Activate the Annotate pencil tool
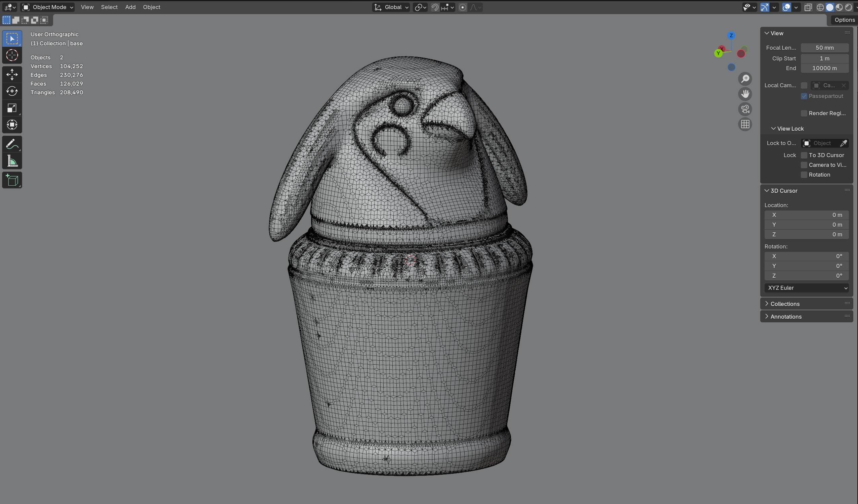 click(12, 144)
